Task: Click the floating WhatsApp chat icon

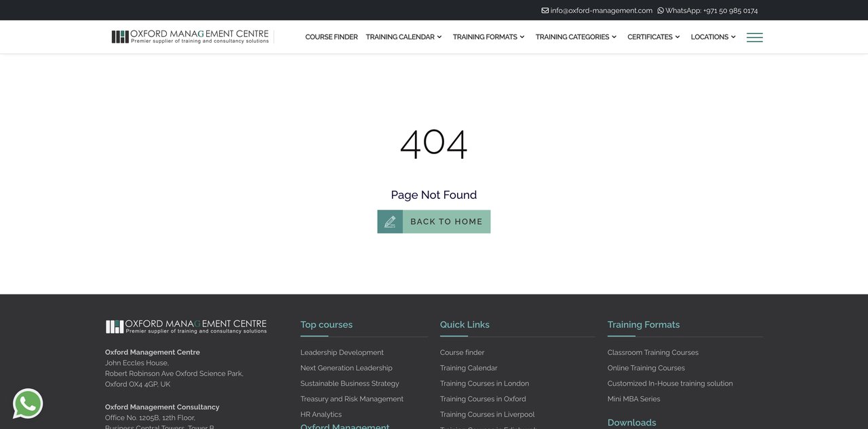Action: pyautogui.click(x=28, y=404)
